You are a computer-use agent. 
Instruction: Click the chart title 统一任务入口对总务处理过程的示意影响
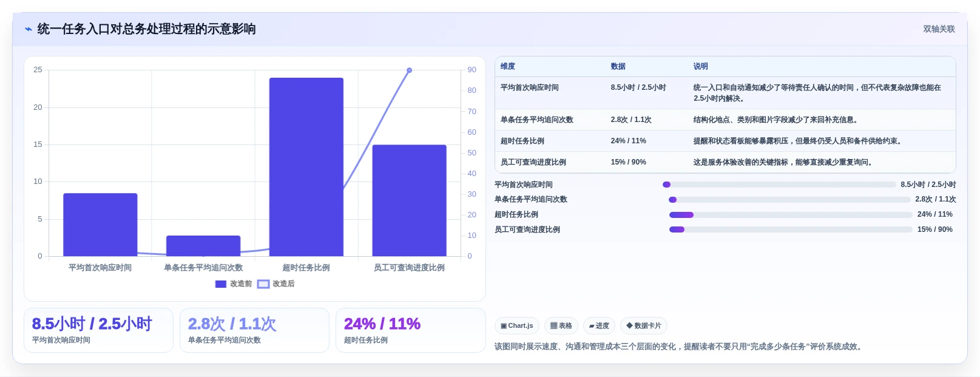pyautogui.click(x=146, y=29)
